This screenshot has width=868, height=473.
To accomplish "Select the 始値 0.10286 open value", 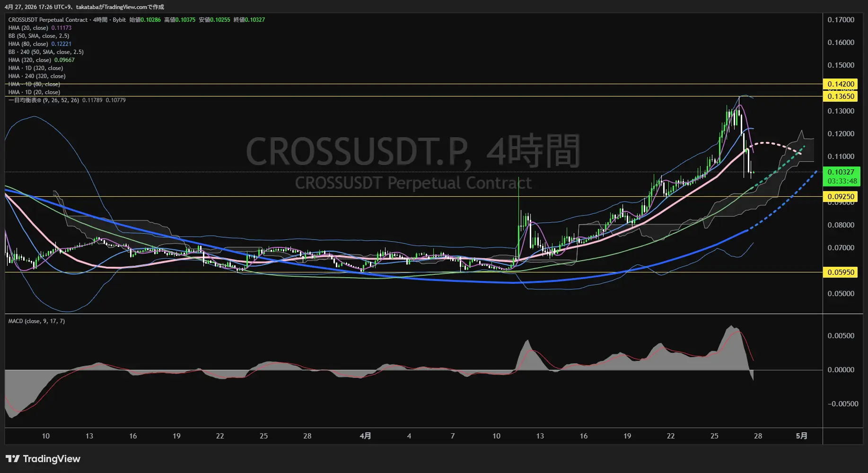I will tap(145, 20).
